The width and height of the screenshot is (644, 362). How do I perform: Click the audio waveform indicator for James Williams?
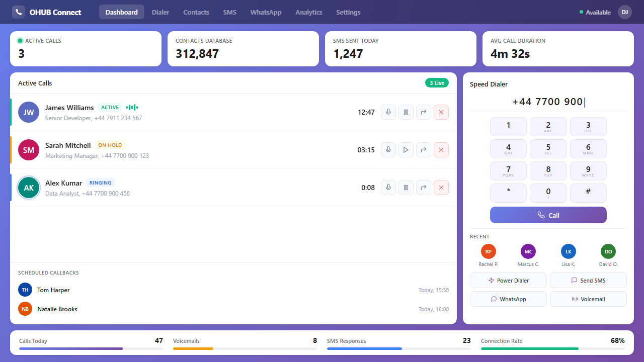coord(132,107)
